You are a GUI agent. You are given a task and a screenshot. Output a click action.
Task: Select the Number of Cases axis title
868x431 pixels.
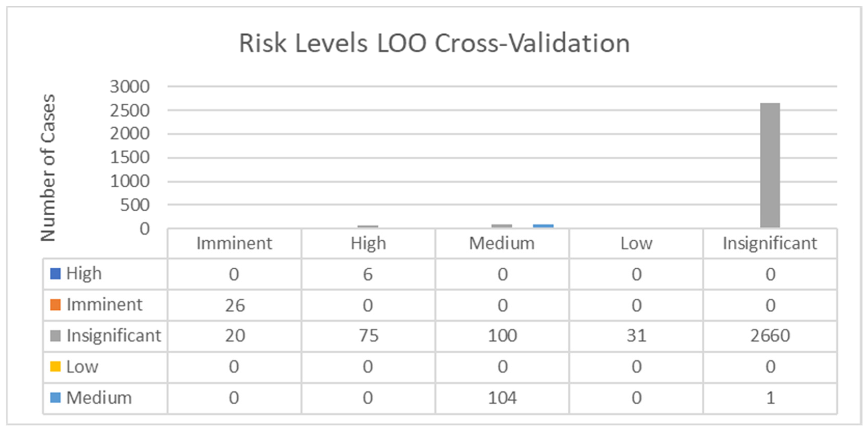pyautogui.click(x=48, y=168)
